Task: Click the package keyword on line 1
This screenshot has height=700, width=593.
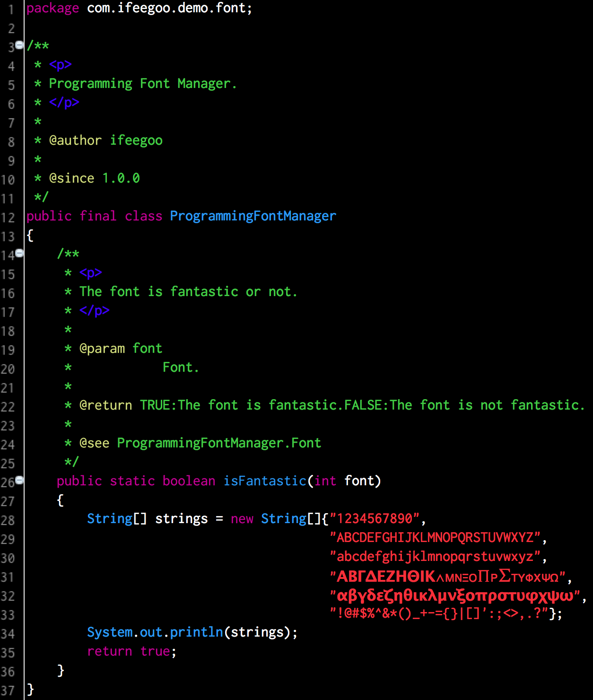Action: (52, 8)
